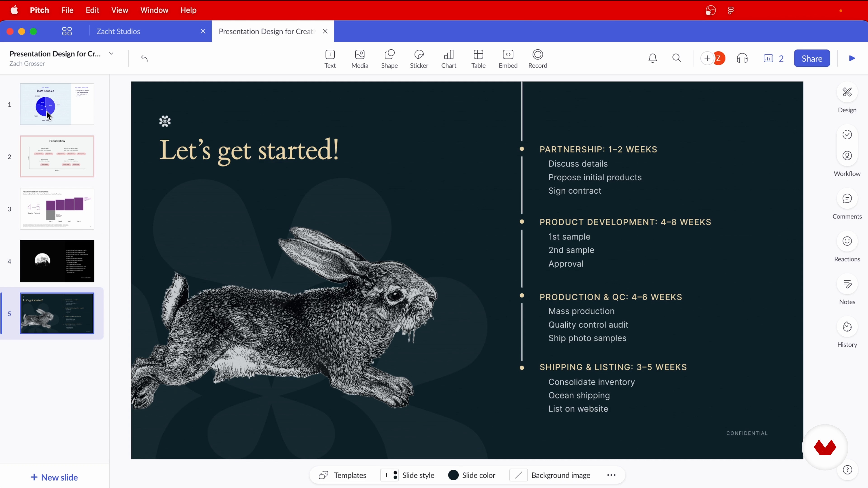Select the Shape tool
Viewport: 868px width, 488px height.
pos(389,59)
